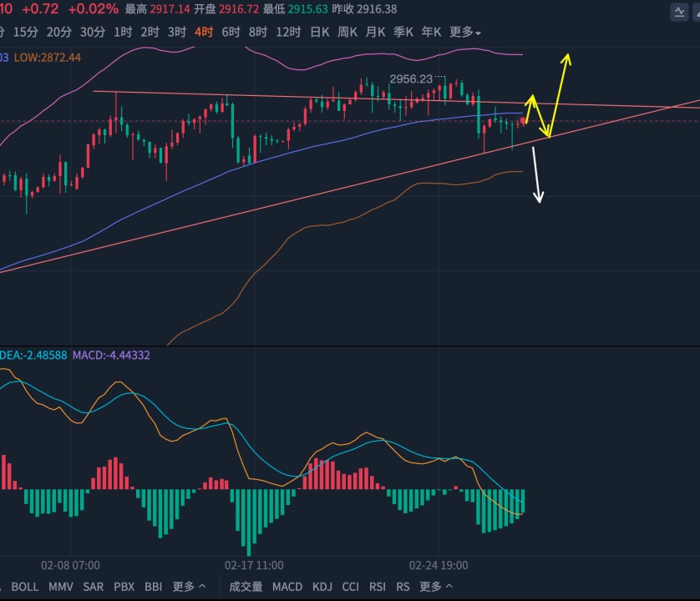Switch chart to 日K period
This screenshot has height=601, width=700.
click(320, 32)
